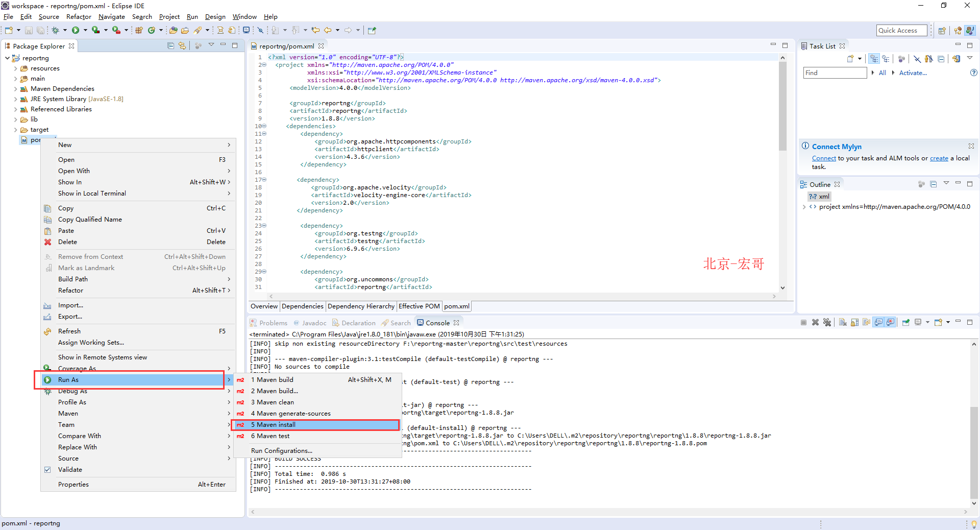Click the Connect link in Connect Mylyn

pyautogui.click(x=824, y=158)
